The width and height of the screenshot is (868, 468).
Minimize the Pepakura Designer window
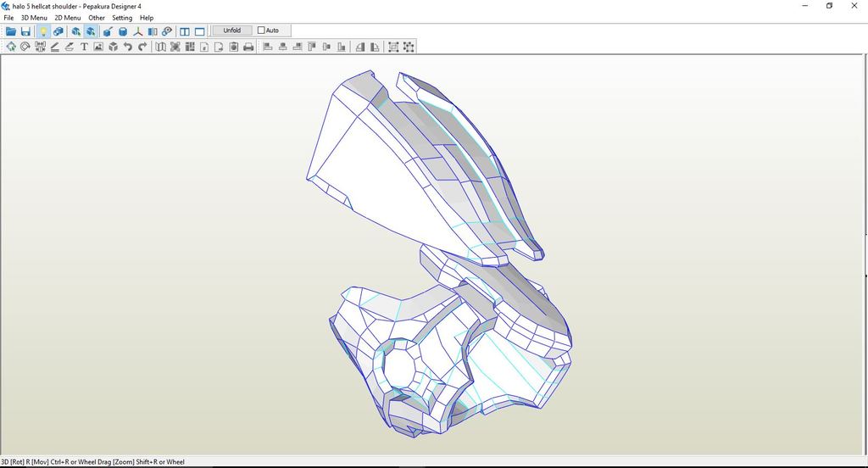[x=805, y=6]
